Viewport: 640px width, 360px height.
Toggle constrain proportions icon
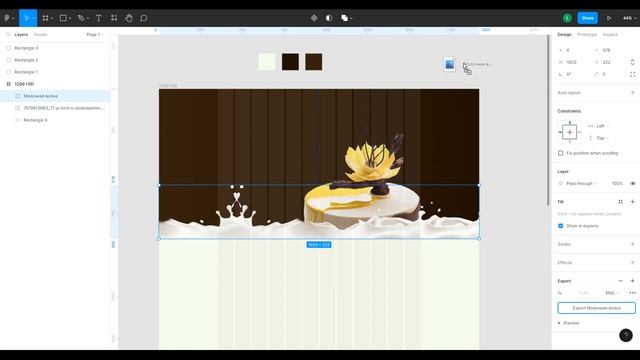tap(632, 62)
